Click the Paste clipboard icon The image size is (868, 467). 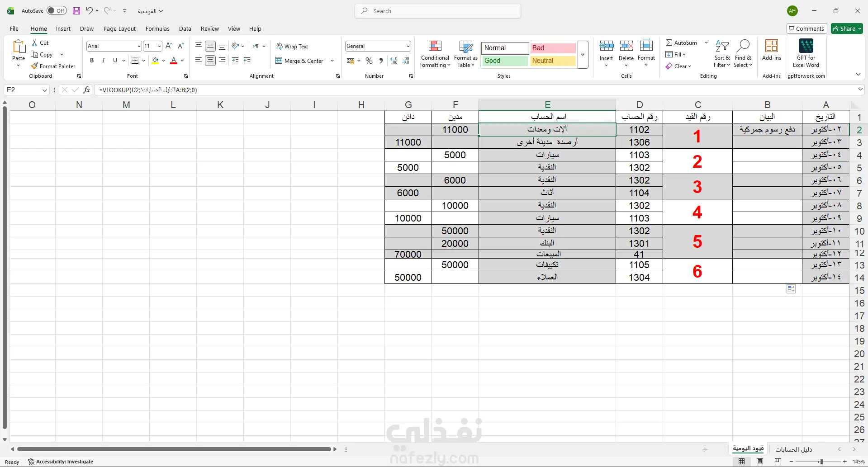pos(19,47)
